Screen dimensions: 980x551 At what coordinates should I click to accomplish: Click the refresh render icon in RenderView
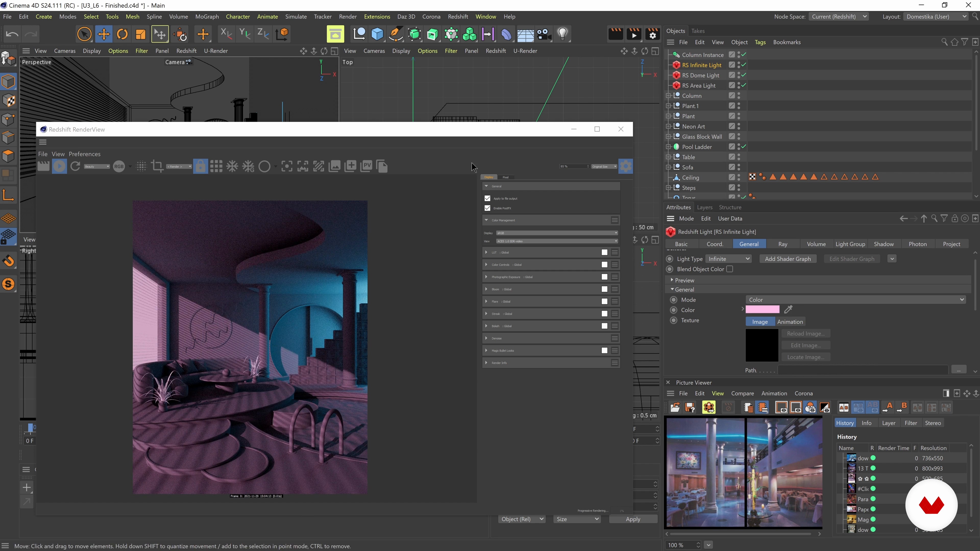[x=75, y=166]
